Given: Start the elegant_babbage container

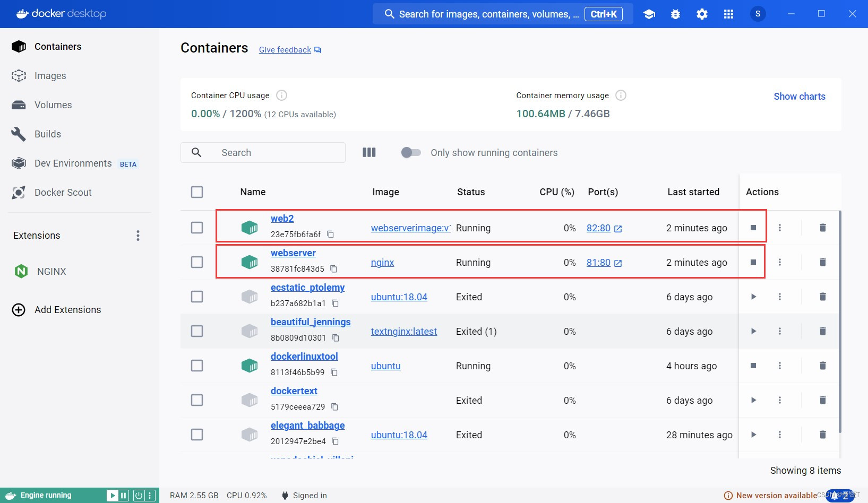Looking at the screenshot, I should pos(753,435).
